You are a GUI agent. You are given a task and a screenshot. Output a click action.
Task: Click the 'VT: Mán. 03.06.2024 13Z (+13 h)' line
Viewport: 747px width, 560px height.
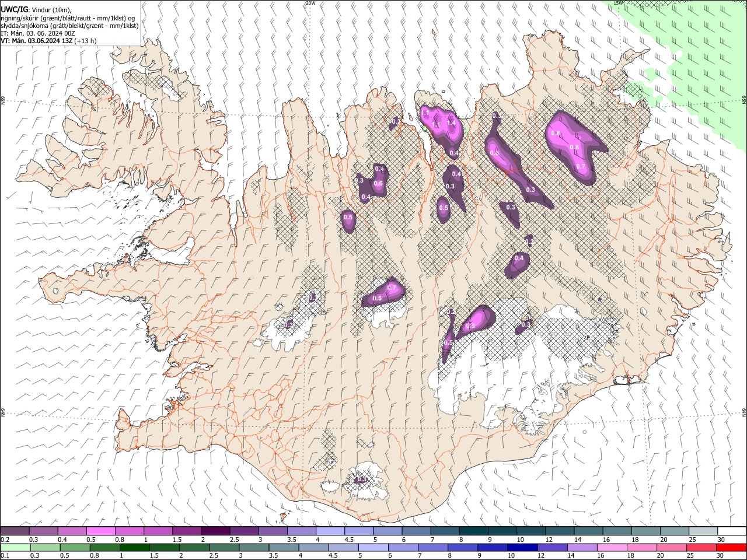tap(48, 41)
